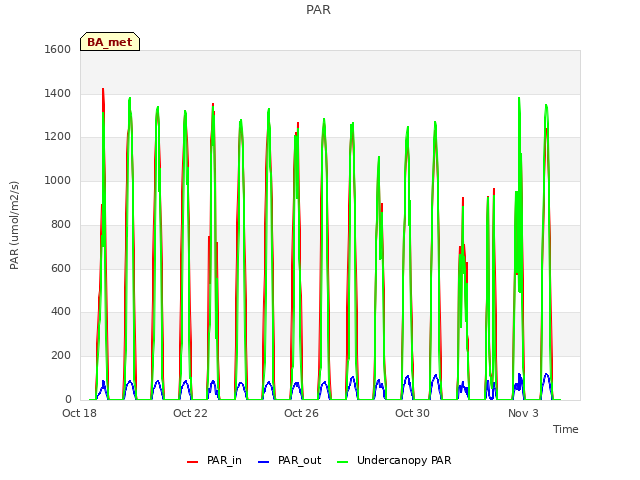Click the PAR chart title
This screenshot has width=640, height=480.
coord(318,10)
